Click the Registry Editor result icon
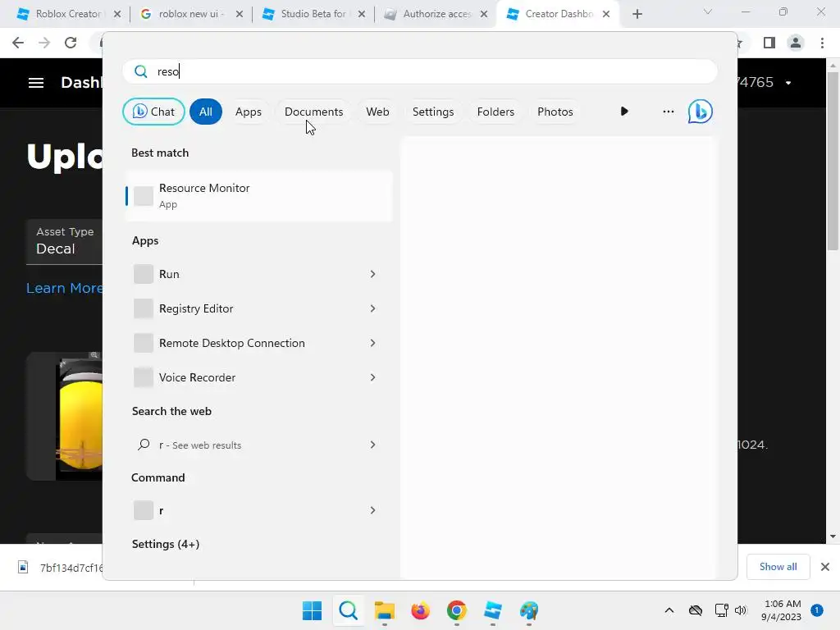 [144, 308]
